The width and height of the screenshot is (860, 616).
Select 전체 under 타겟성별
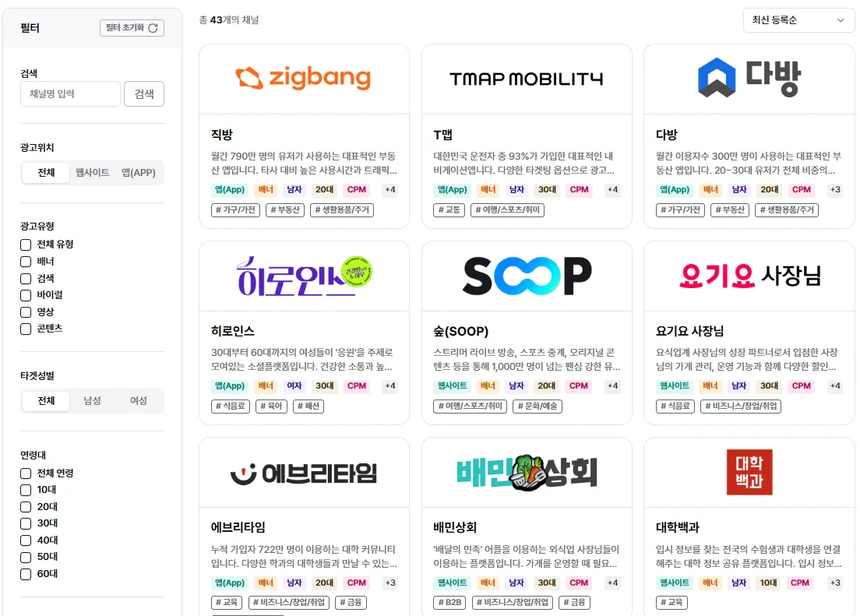coord(46,401)
